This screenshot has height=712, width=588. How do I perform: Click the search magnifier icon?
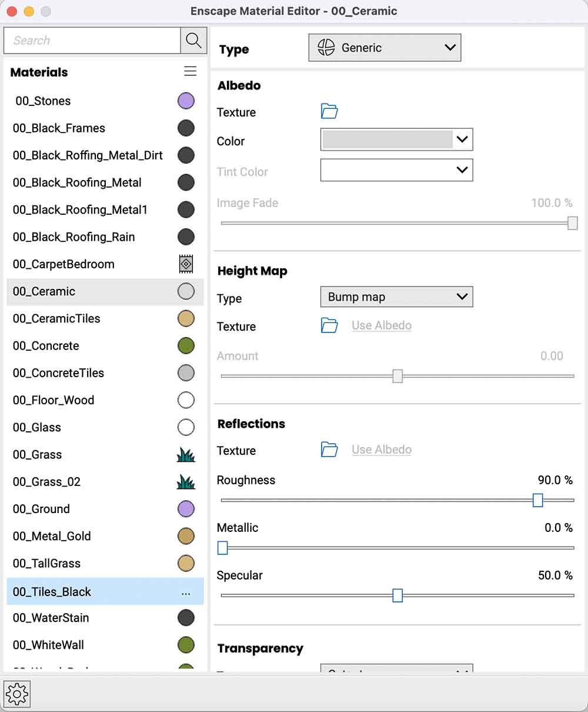193,41
